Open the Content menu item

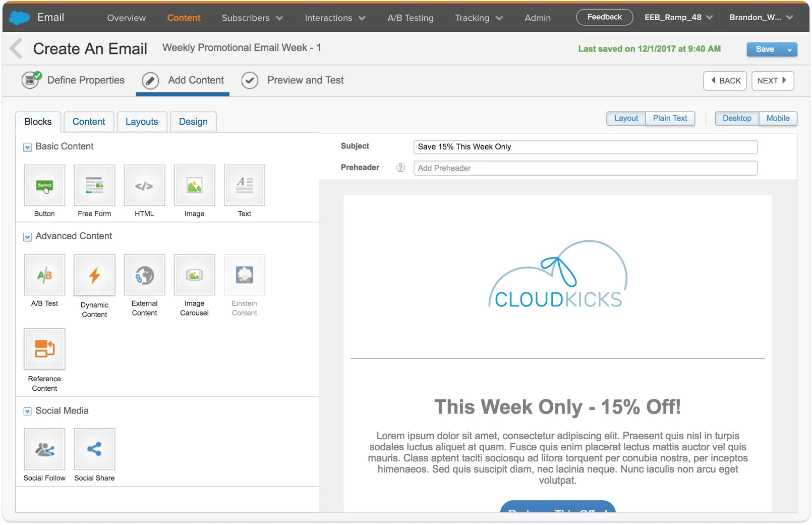tap(184, 18)
